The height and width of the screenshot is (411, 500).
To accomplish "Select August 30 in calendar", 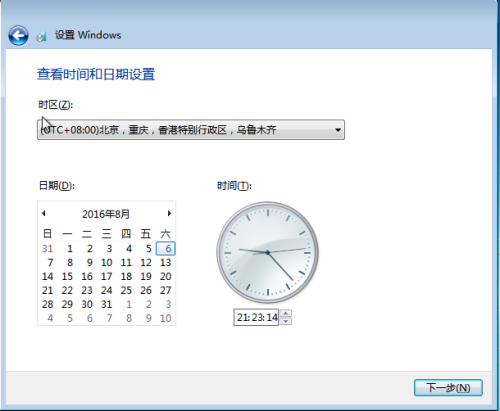I will coord(87,304).
